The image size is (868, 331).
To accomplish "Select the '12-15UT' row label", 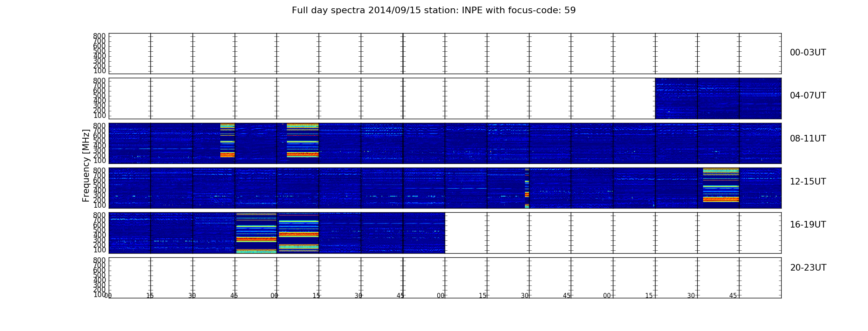I will tap(808, 182).
